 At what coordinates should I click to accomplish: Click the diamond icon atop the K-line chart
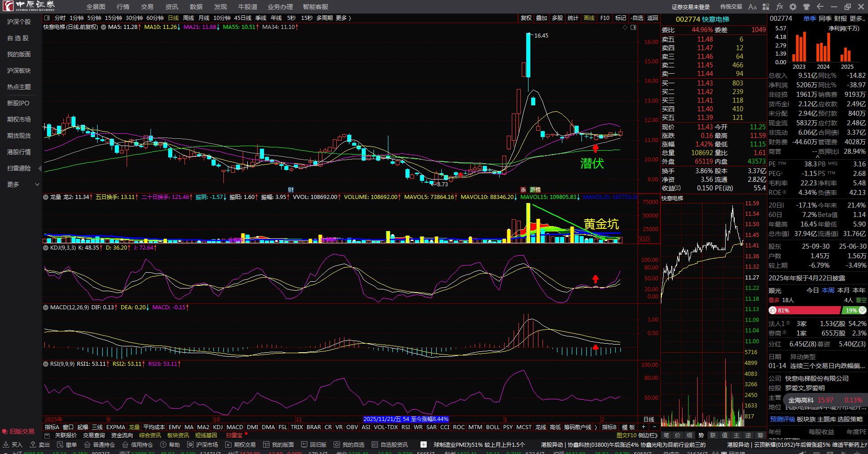[x=625, y=28]
